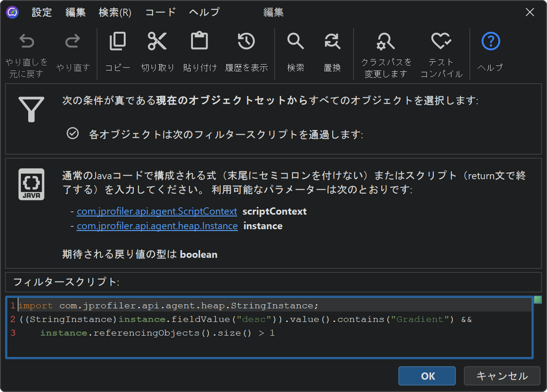Change classpath via クラスパスを変更します icon
This screenshot has height=392, width=547.
(x=386, y=42)
